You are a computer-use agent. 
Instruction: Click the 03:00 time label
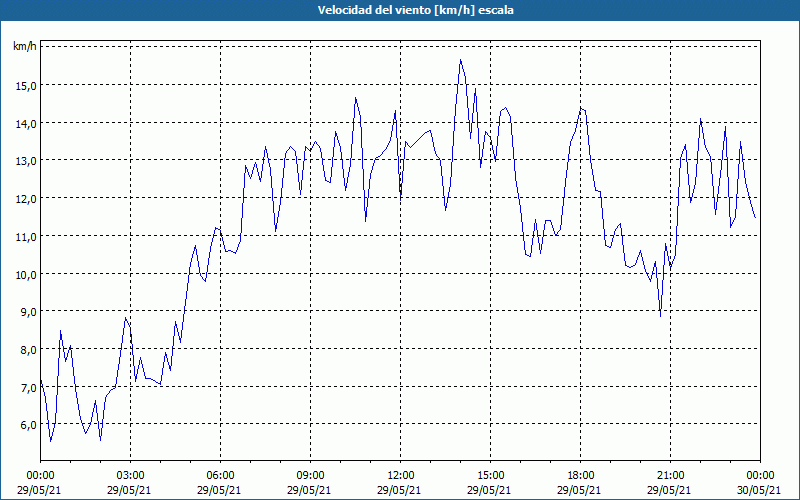pyautogui.click(x=130, y=476)
